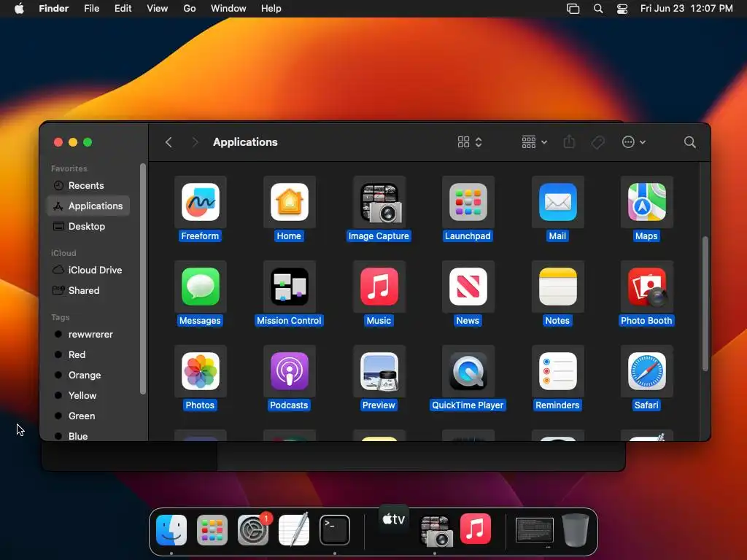Click the Edit Tags toolbar button

[598, 142]
